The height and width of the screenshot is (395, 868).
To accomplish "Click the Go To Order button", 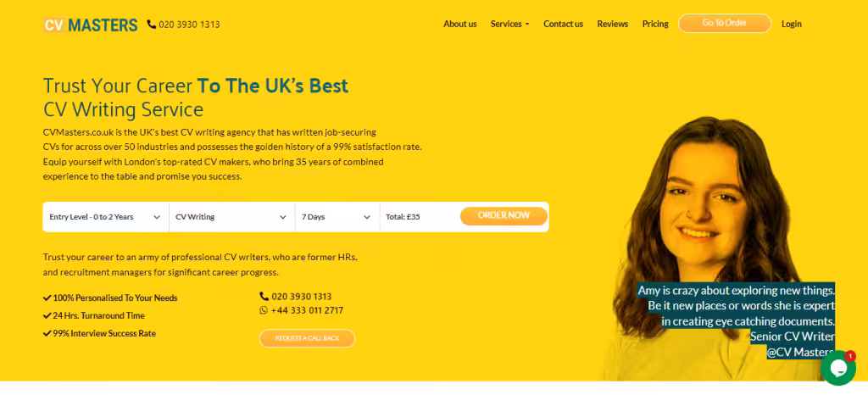I will click(725, 23).
